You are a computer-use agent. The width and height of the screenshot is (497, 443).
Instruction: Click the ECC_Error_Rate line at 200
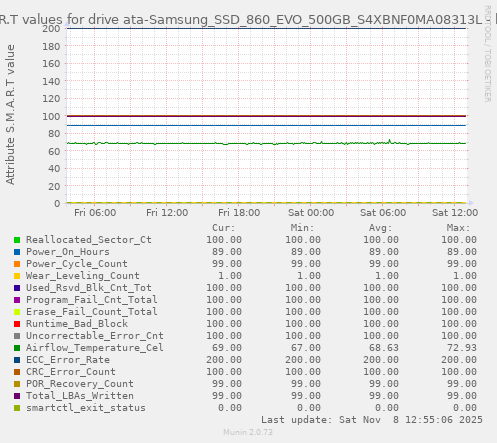(x=266, y=28)
